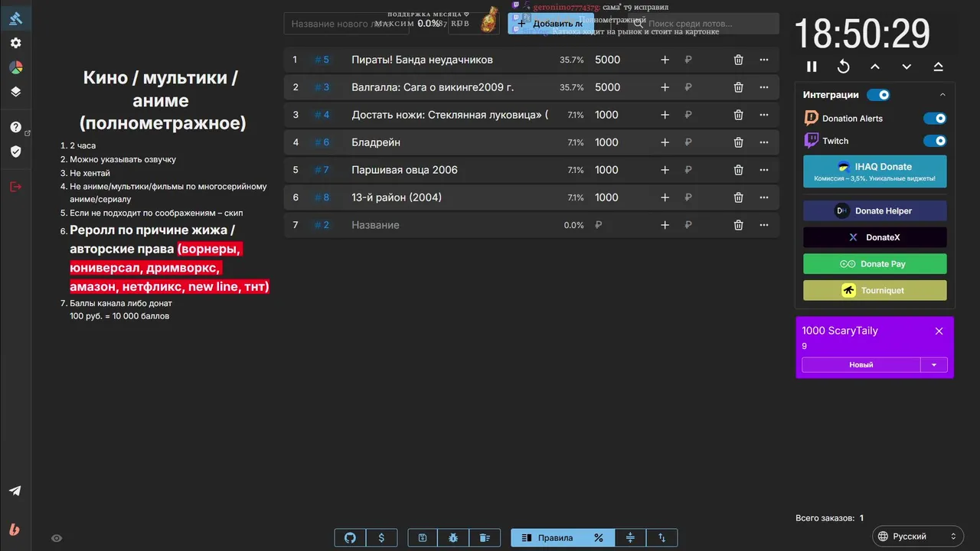Open dropdown arrow beside Новый button
This screenshot has height=551, width=980.
[934, 365]
